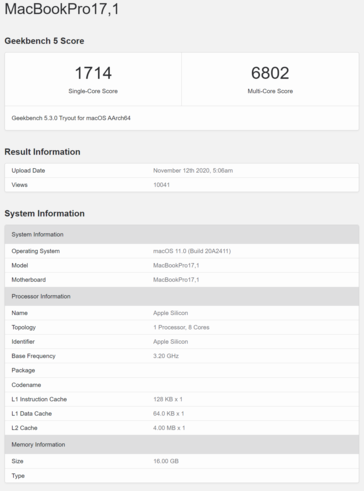Select the 16.00 GB memory value
The image size is (364, 491).
coord(166,461)
